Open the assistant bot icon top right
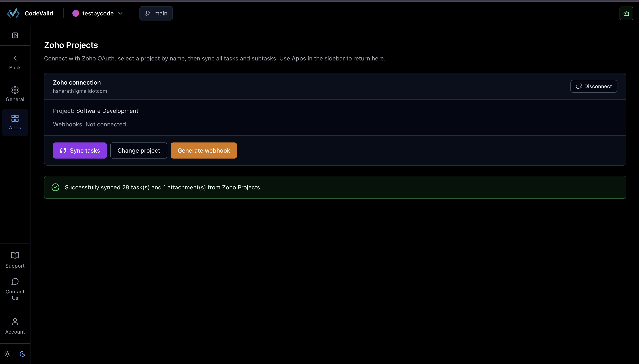The height and width of the screenshot is (364, 639). [626, 13]
